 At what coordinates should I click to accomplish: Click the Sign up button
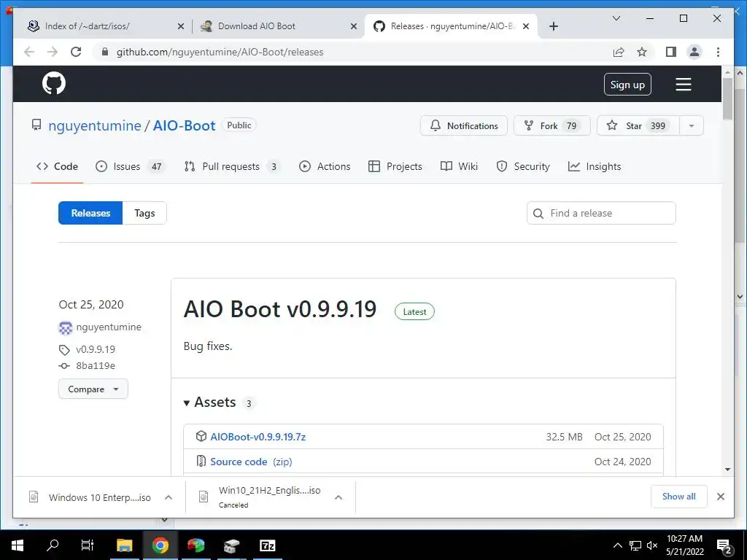tap(627, 85)
